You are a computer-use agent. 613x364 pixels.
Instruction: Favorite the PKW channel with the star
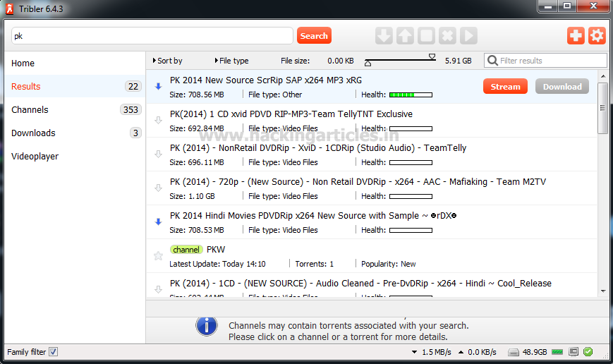click(158, 255)
